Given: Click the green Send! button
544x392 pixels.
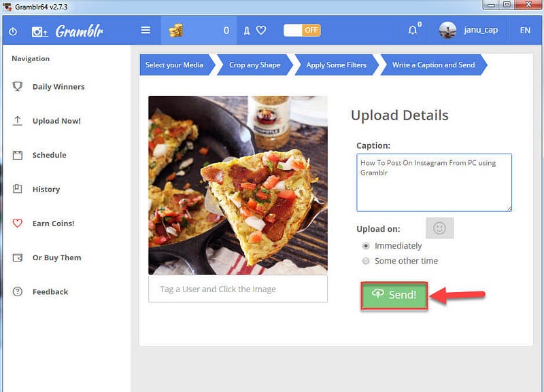Looking at the screenshot, I should point(394,295).
